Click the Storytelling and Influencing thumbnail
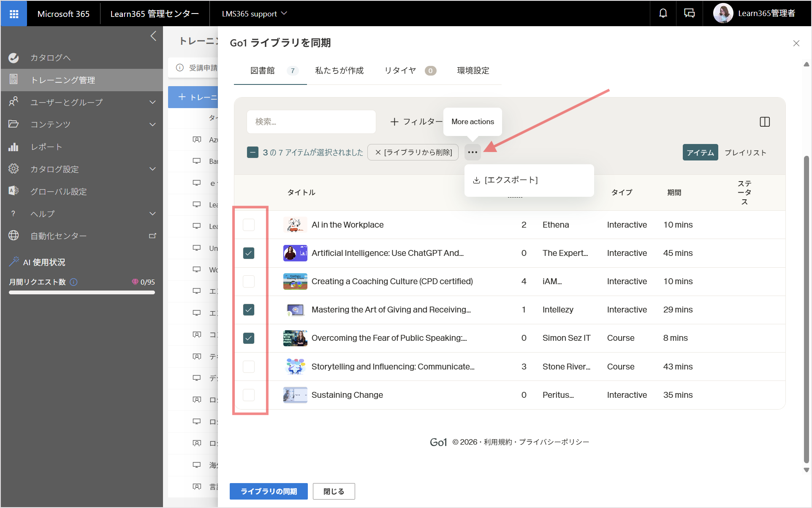 pyautogui.click(x=295, y=367)
